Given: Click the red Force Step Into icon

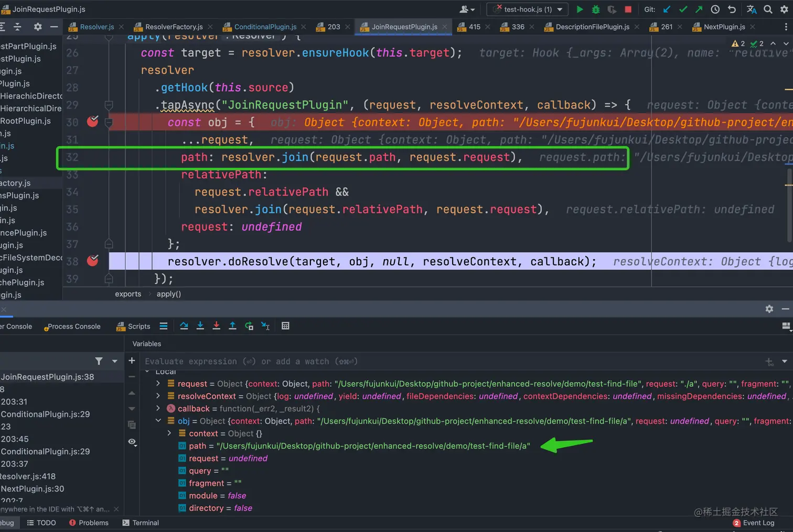Looking at the screenshot, I should pos(216,326).
